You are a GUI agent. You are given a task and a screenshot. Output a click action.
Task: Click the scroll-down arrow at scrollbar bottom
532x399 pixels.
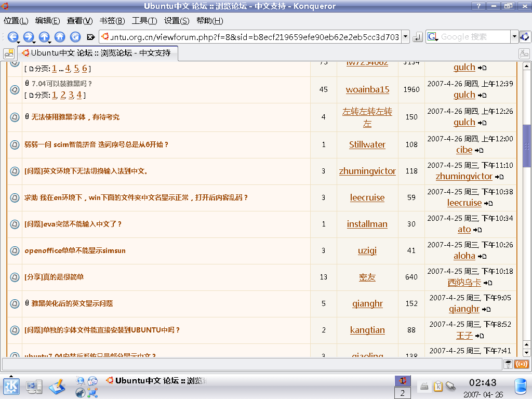click(527, 353)
